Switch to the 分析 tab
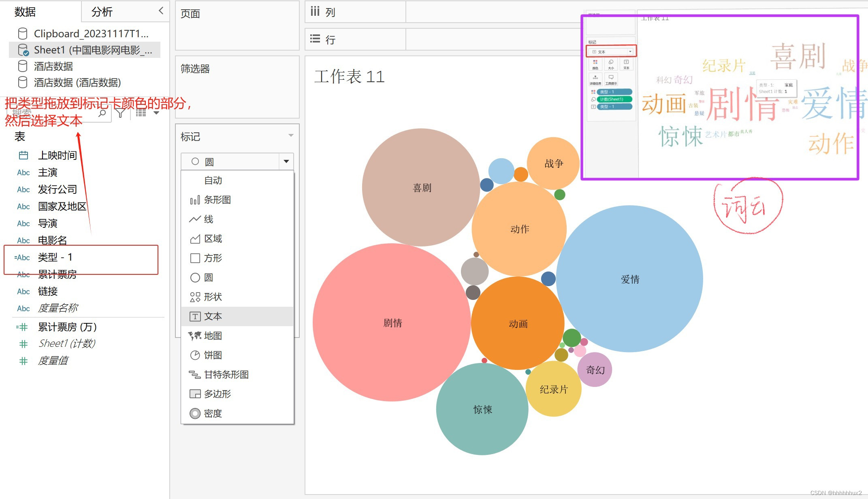This screenshot has width=868, height=499. [102, 12]
